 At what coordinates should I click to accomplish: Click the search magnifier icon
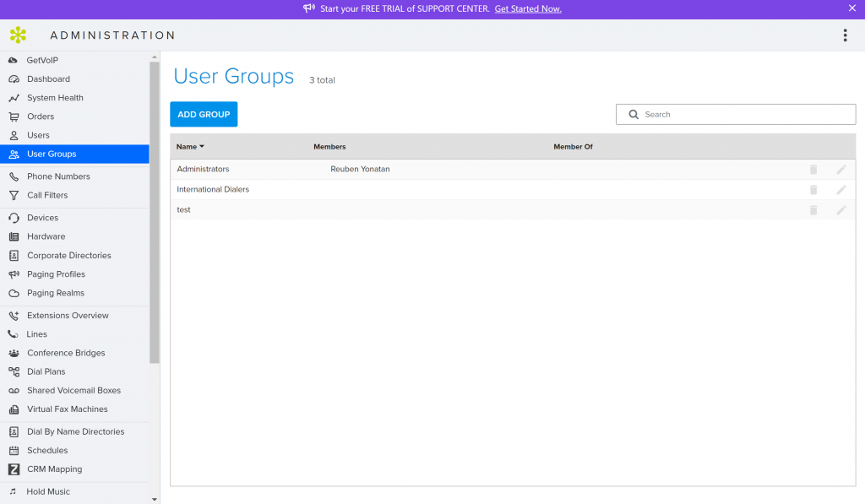click(634, 114)
